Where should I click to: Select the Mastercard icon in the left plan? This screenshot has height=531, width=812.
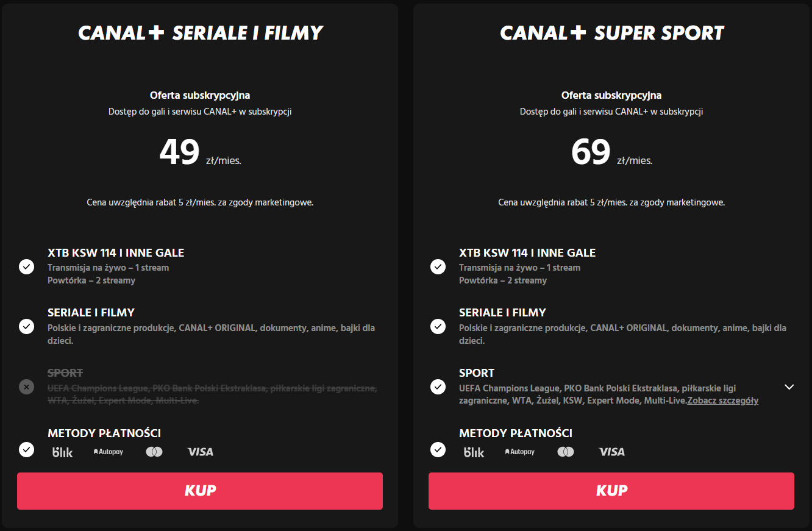pyautogui.click(x=154, y=451)
